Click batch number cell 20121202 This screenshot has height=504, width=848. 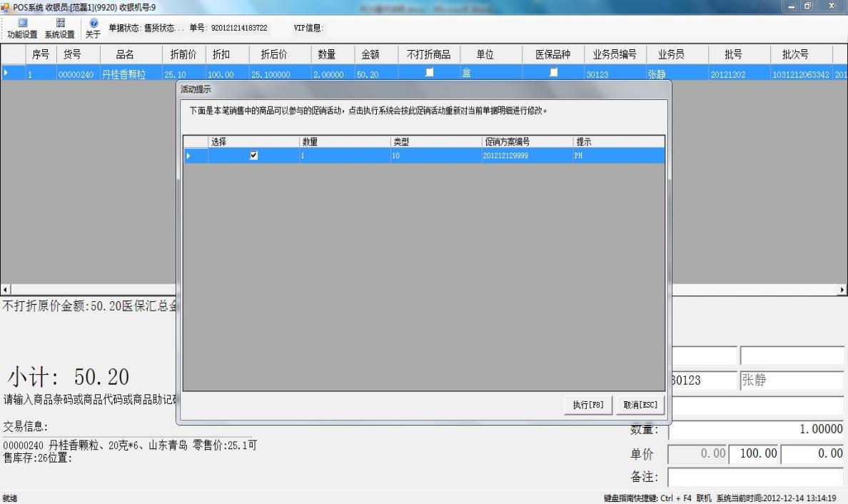tap(740, 73)
